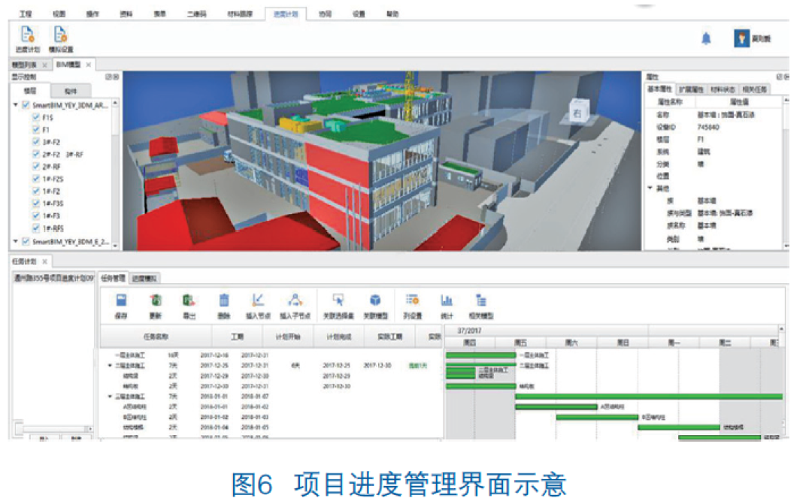This screenshot has height=504, width=812.
Task: Open the 工程 menu
Action: coord(26,14)
